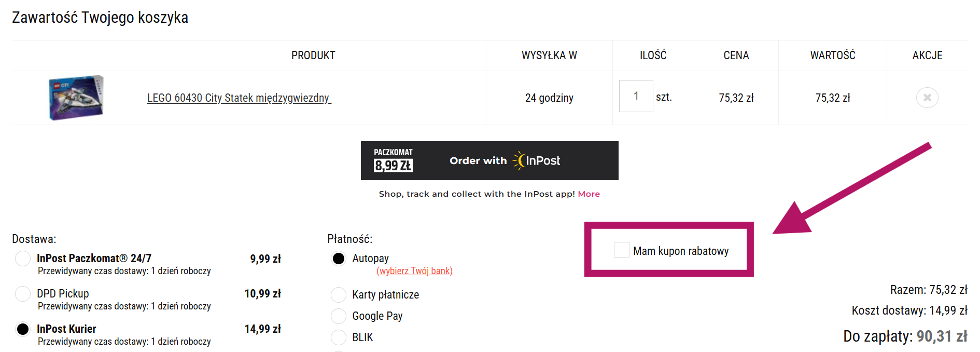Open the More link about InPost app

coord(589,194)
